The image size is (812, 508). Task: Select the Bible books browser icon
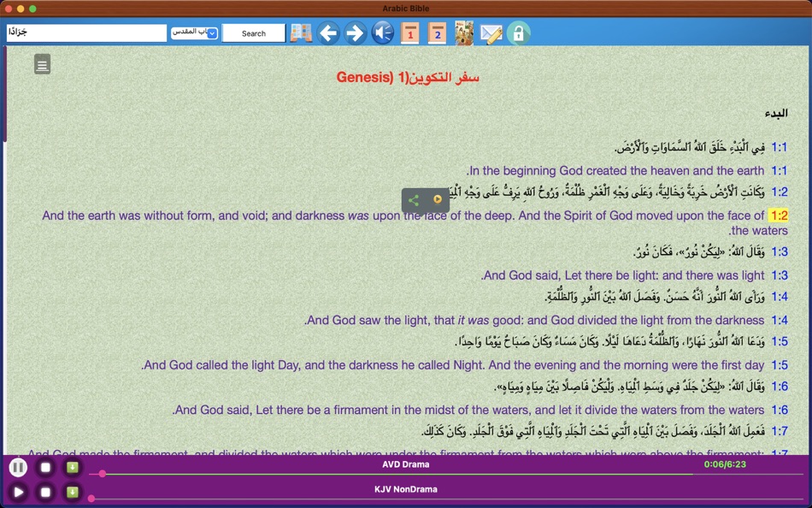pyautogui.click(x=300, y=32)
